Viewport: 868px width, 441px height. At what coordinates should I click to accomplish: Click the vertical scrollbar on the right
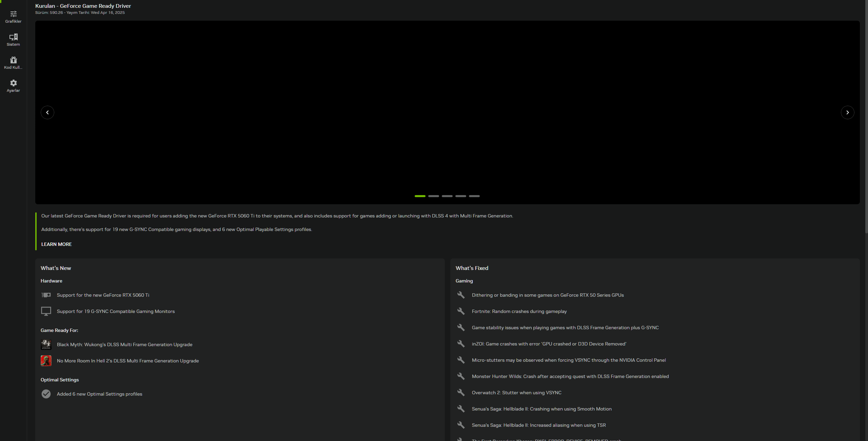coord(866,117)
